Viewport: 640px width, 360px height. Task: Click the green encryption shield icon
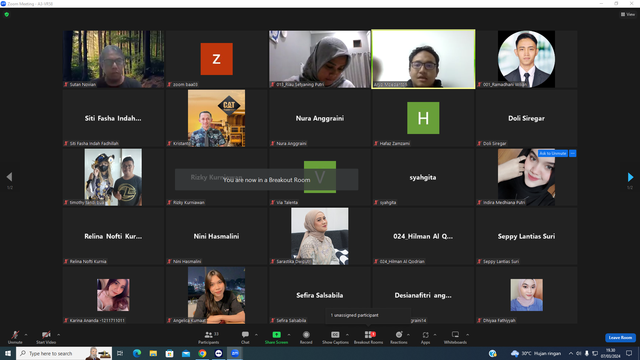(7, 14)
